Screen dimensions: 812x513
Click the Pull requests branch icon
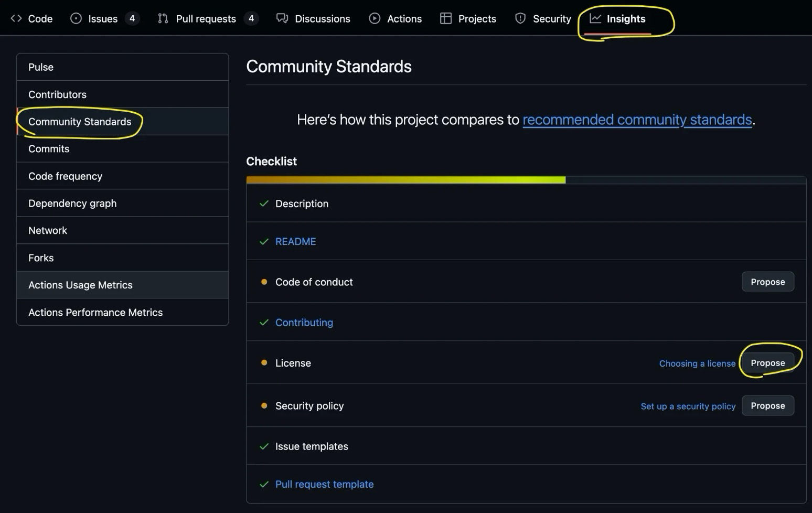[163, 18]
